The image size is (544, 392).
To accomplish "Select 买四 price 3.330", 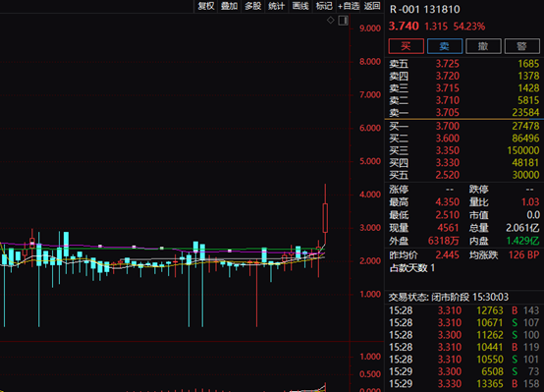I will coord(447,162).
